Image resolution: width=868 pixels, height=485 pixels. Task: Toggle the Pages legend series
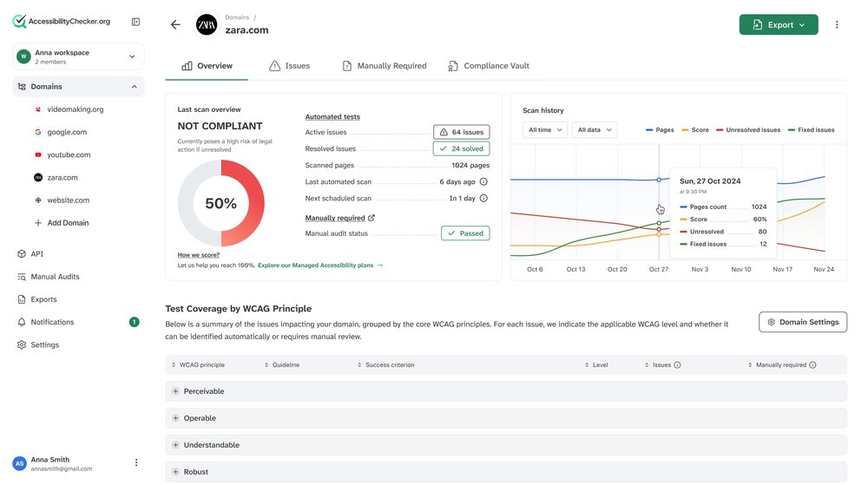tap(660, 129)
